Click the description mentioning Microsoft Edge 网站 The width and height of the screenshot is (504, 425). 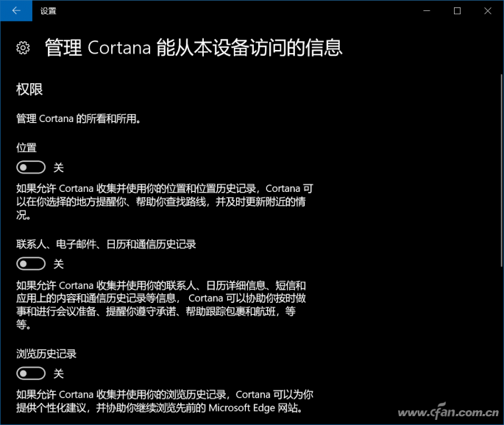click(165, 401)
